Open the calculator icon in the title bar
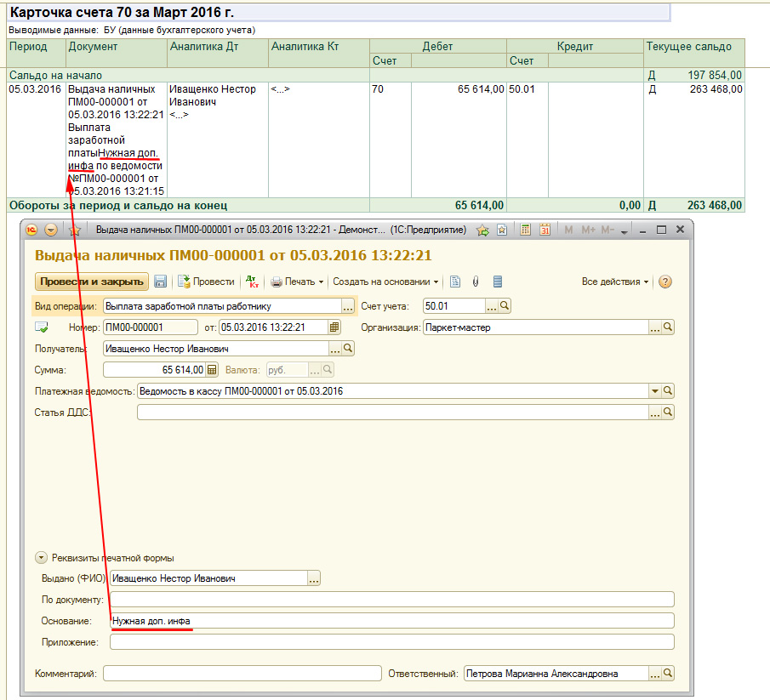This screenshot has height=700, width=770. [526, 230]
